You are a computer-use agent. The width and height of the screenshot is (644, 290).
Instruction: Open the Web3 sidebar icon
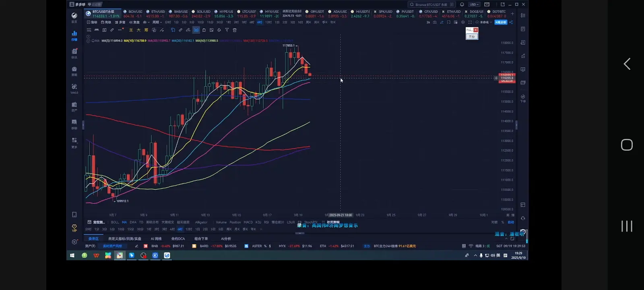coord(74,89)
